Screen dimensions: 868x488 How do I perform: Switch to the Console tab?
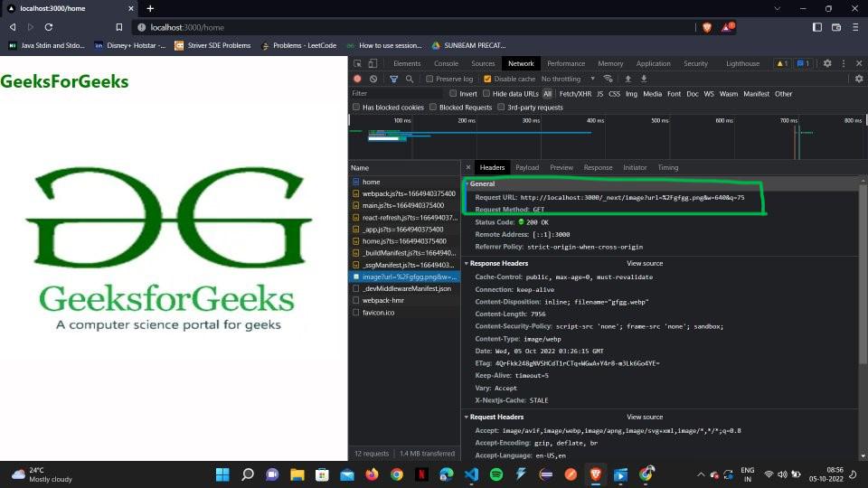446,64
